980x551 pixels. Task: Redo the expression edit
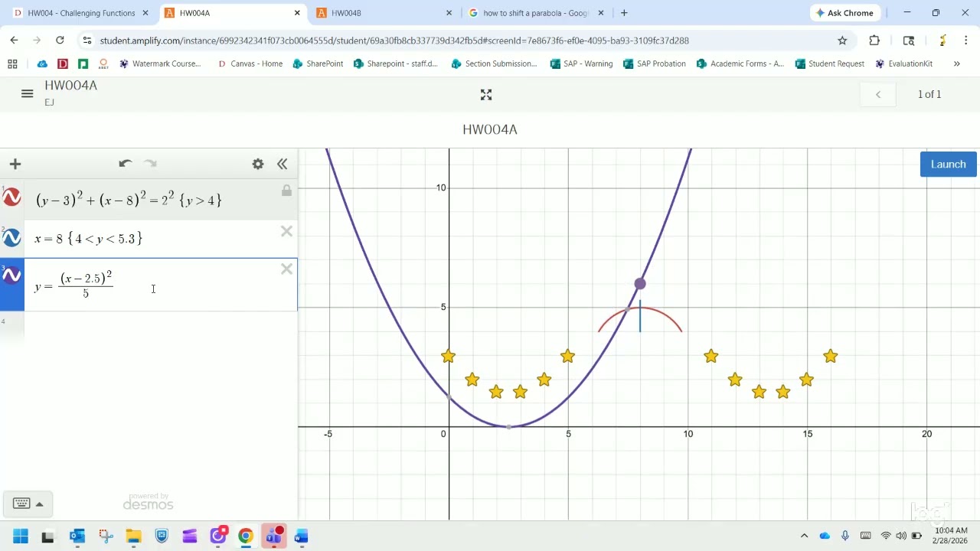[151, 164]
